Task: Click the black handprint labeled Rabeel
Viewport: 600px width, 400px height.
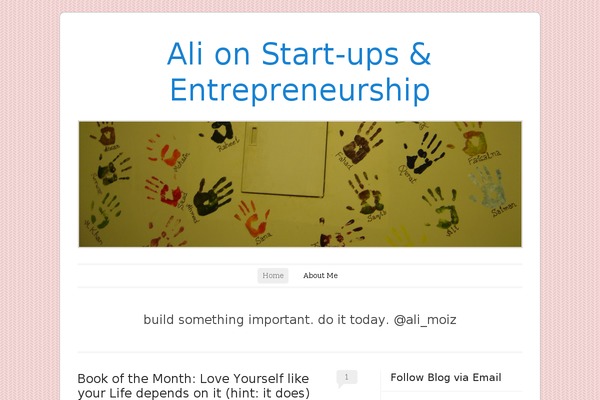Action: click(218, 132)
